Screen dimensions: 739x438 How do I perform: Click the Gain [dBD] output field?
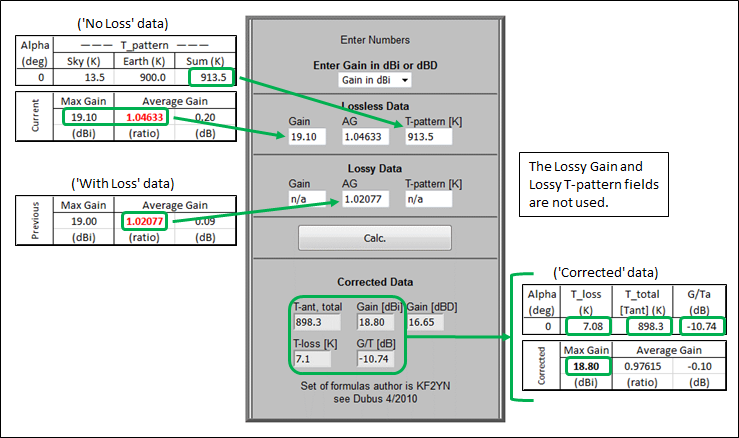[x=430, y=321]
